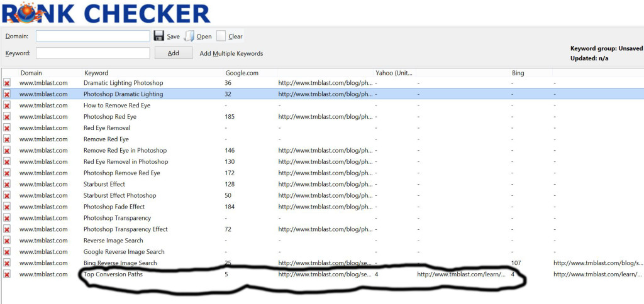Click red X beside Starburst Effect

point(6,185)
